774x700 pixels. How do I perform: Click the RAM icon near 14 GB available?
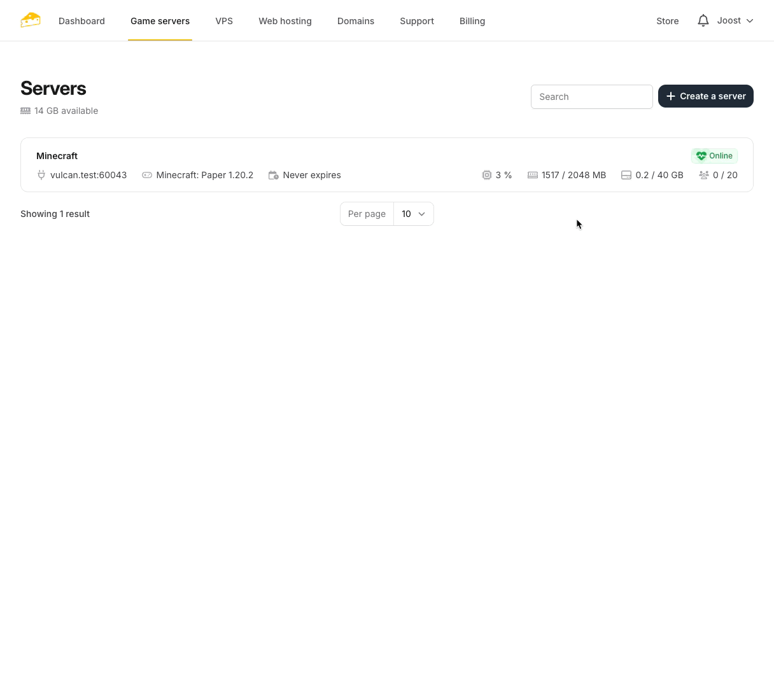(x=25, y=111)
